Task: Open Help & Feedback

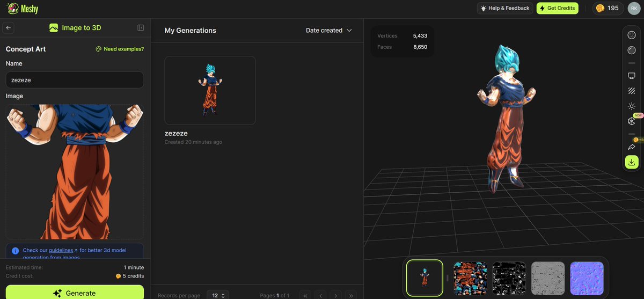Action: [505, 8]
